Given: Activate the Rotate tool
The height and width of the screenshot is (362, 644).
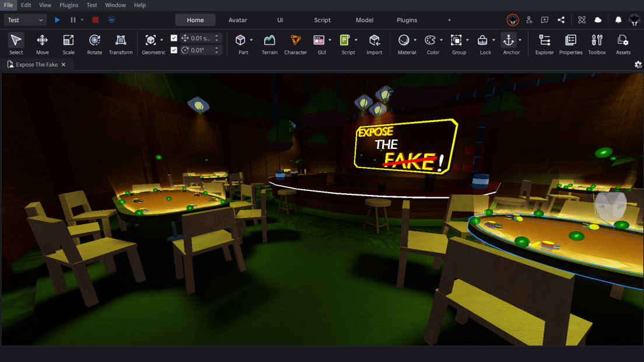Looking at the screenshot, I should (x=94, y=44).
